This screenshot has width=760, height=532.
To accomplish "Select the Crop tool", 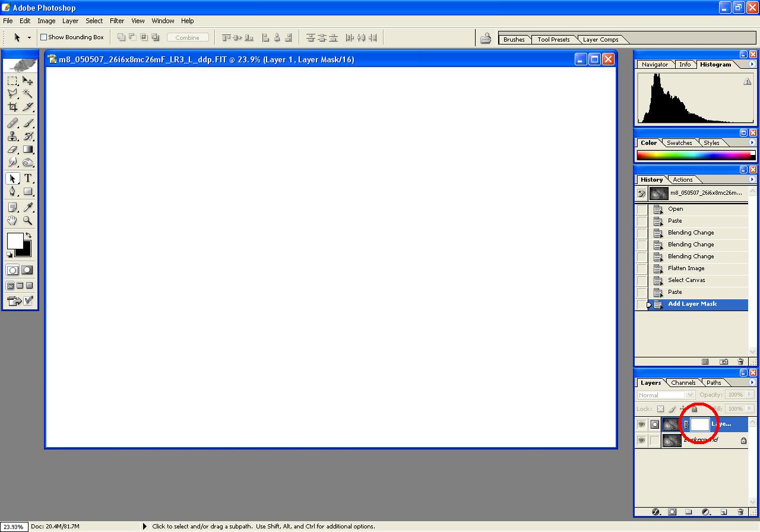I will click(12, 107).
